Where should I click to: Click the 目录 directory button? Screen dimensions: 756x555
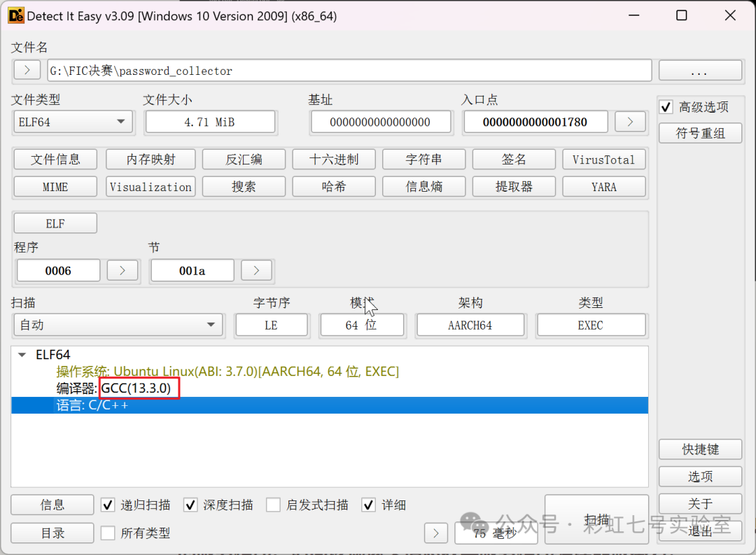point(52,533)
